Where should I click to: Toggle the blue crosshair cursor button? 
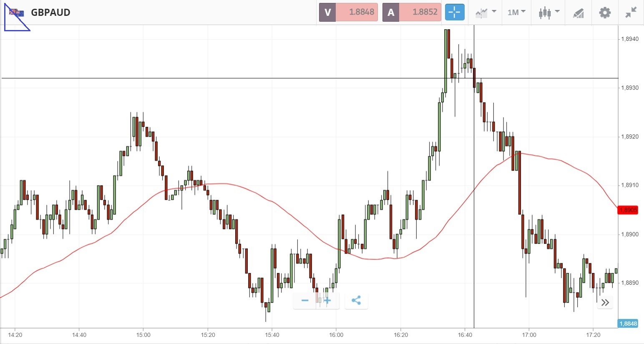tap(454, 12)
